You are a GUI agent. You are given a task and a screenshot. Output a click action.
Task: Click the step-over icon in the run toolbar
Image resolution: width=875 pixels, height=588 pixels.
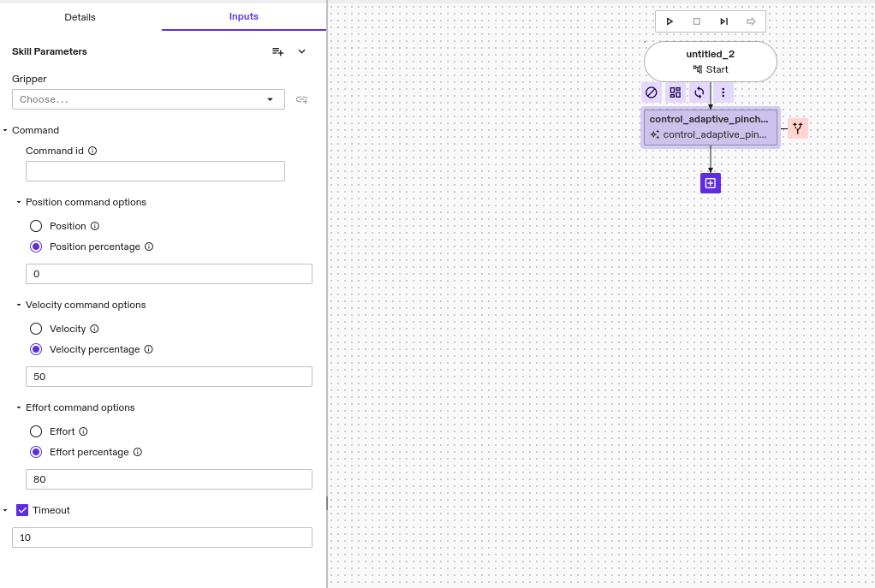point(723,21)
